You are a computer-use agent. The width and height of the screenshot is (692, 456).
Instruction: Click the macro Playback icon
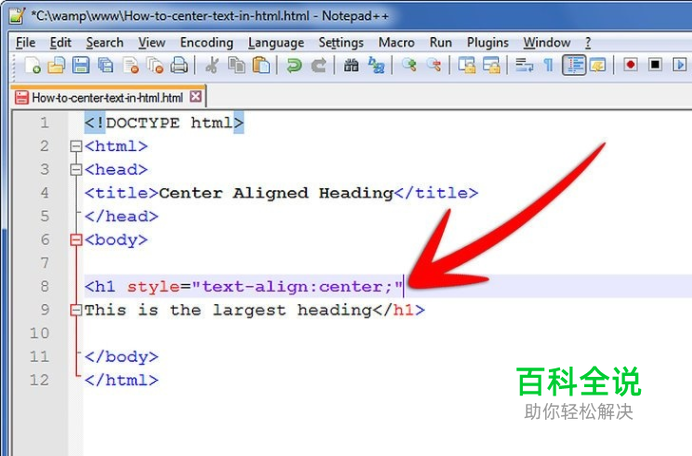pos(680,65)
